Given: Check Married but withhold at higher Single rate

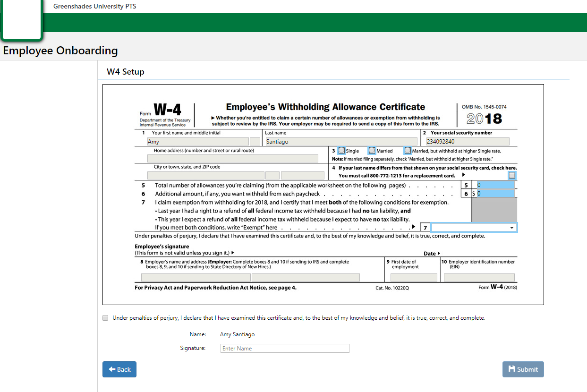Looking at the screenshot, I should point(408,151).
